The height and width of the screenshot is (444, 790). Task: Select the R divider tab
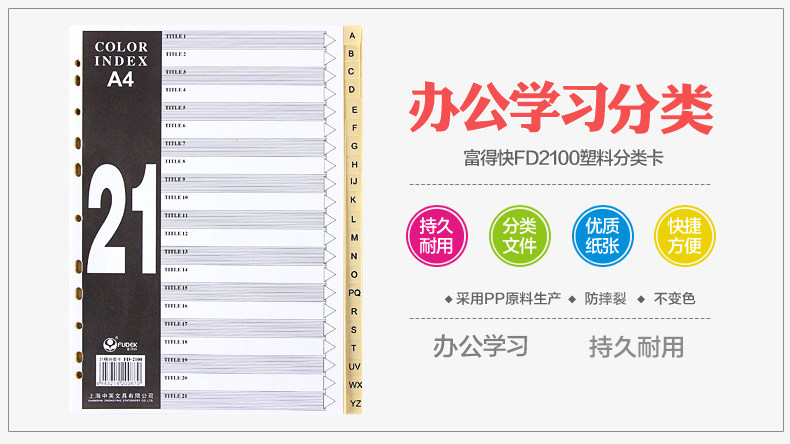point(354,311)
